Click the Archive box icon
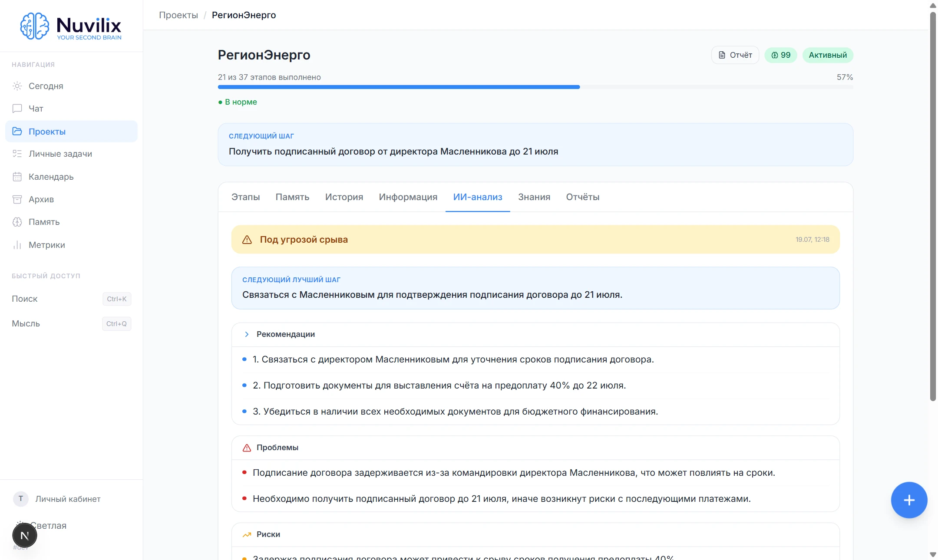The width and height of the screenshot is (938, 560). [17, 199]
